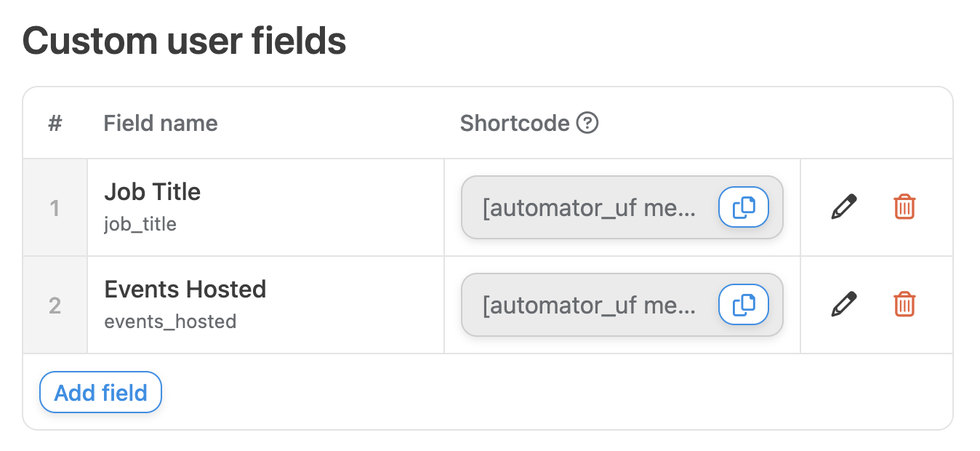Select the Job Title field name
The width and height of the screenshot is (980, 451).
(x=152, y=192)
